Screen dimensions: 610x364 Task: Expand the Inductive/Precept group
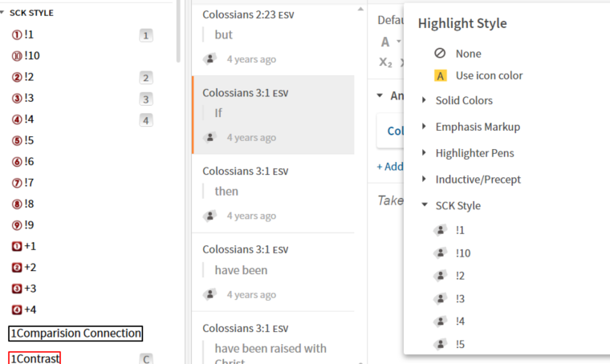[x=424, y=179]
